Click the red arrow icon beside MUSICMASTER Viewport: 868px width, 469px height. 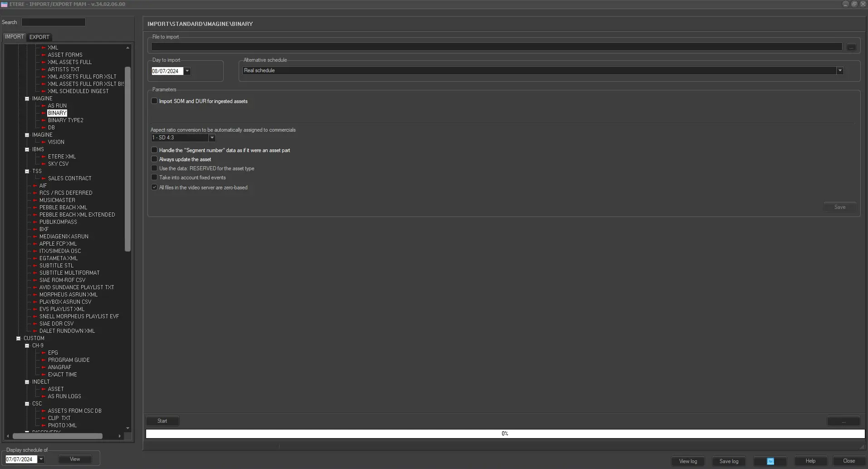[35, 200]
